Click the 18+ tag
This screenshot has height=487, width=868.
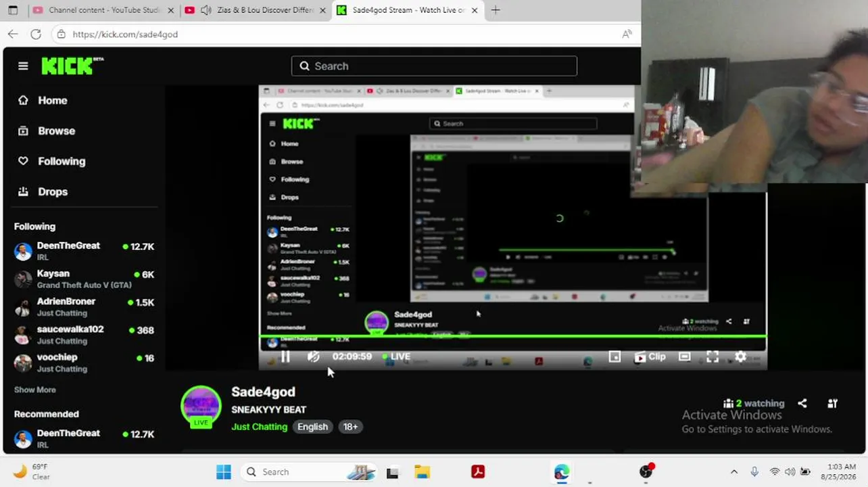pos(350,427)
